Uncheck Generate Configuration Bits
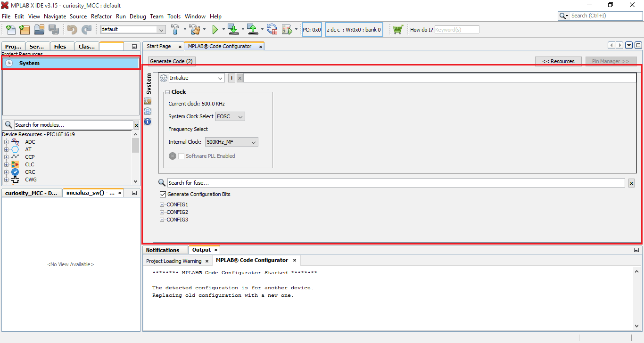644x343 pixels. click(163, 194)
